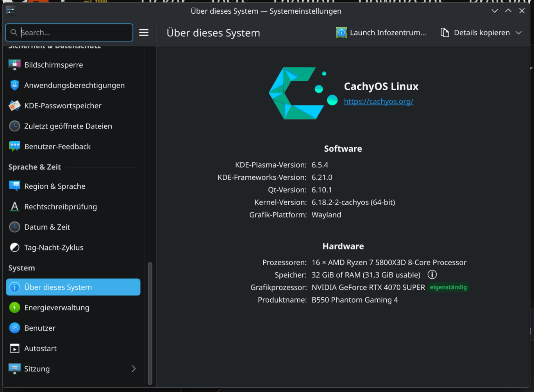Click the Bildschirmsperre icon in sidebar
Viewport: 534px width, 392px height.
tap(14, 65)
